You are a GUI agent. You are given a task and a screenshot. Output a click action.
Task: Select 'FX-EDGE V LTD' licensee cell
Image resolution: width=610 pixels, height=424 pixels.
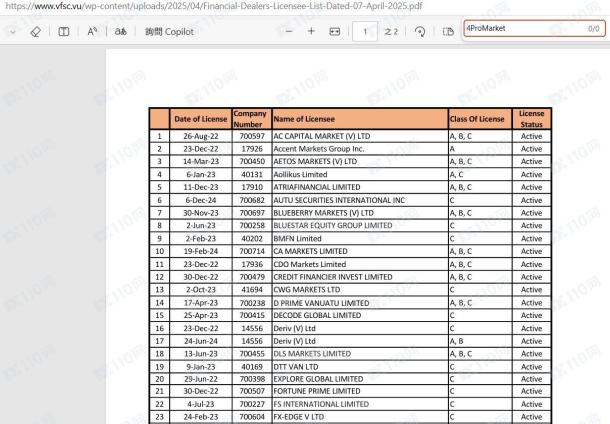click(360, 417)
